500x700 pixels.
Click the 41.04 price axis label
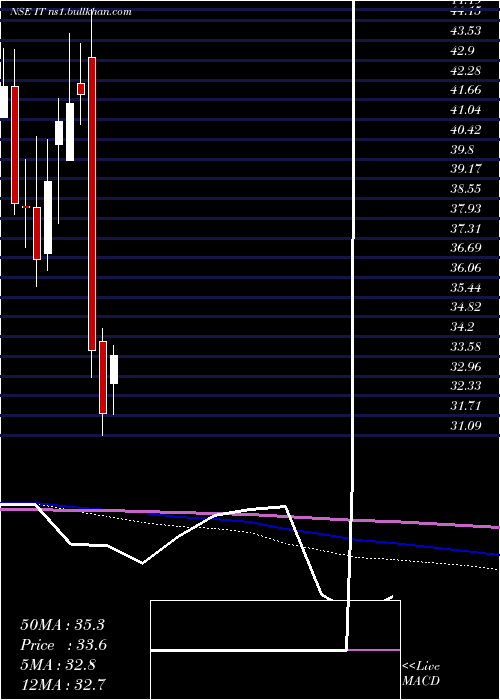click(466, 109)
